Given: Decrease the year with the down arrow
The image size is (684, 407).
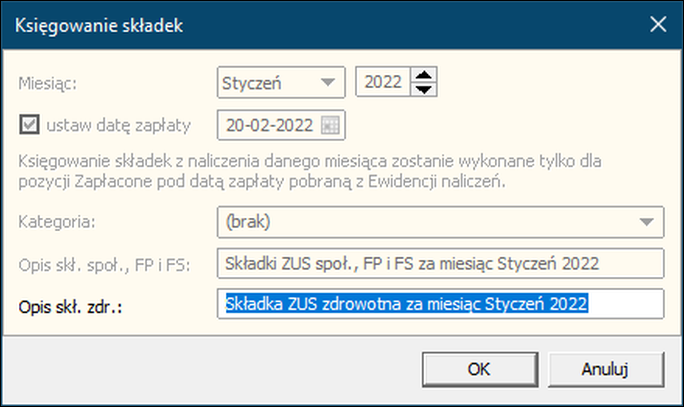Looking at the screenshot, I should pos(424,89).
